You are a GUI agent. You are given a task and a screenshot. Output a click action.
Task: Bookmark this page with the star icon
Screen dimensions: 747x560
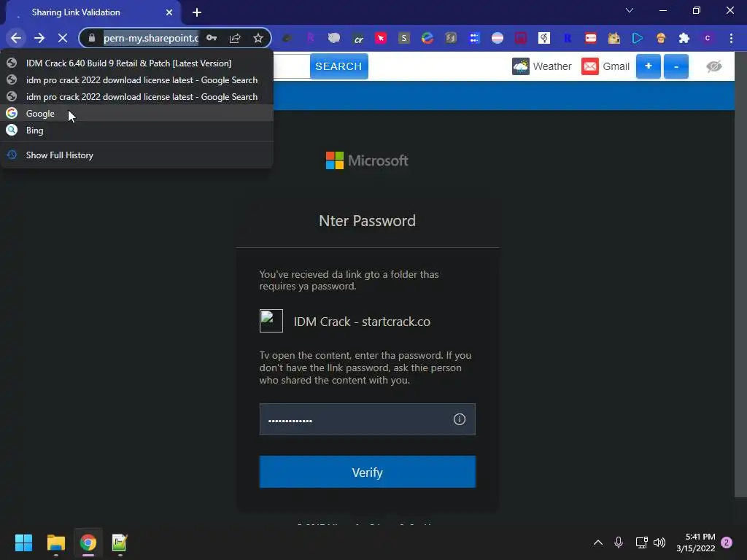click(258, 38)
